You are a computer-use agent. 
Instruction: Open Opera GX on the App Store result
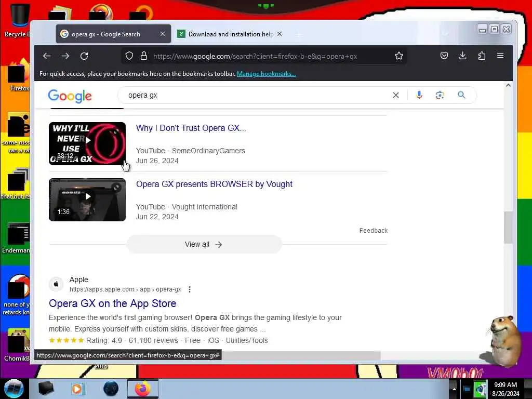pyautogui.click(x=112, y=303)
